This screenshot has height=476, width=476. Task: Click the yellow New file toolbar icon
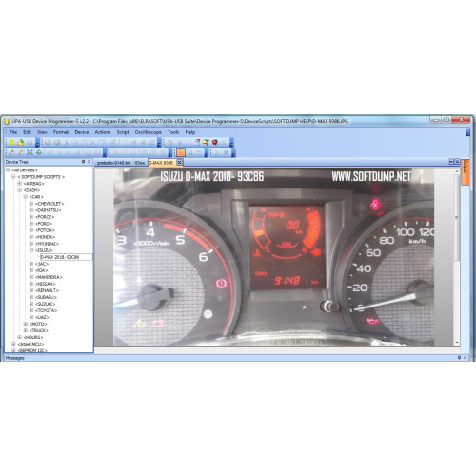tap(11, 142)
